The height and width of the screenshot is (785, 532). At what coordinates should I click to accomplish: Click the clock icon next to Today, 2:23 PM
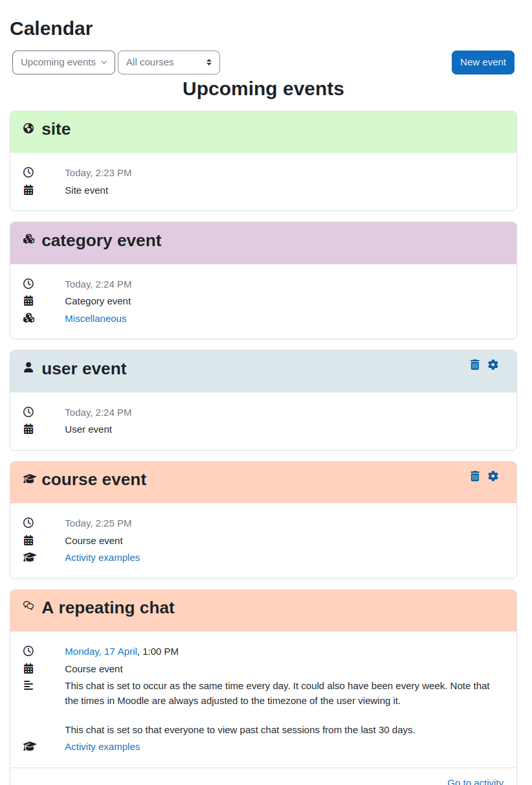click(x=28, y=172)
